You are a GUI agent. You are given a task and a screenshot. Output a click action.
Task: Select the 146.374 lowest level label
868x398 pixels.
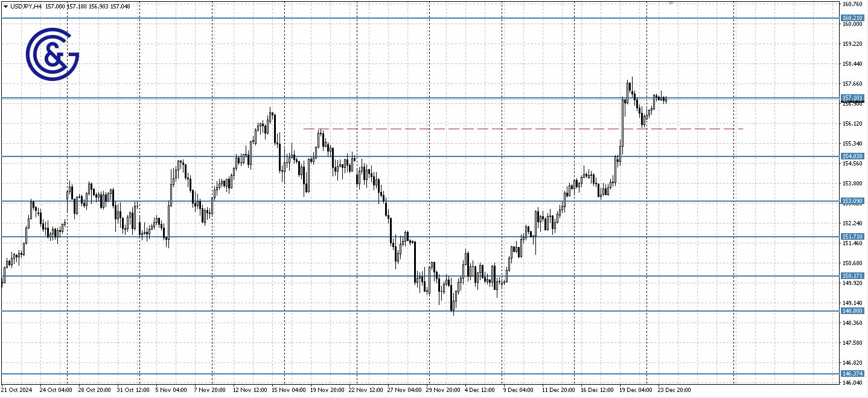854,373
